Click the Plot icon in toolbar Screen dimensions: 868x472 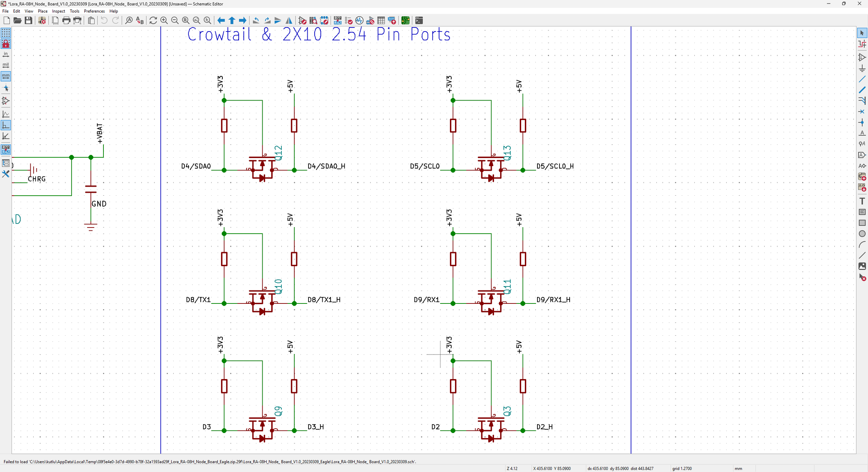(77, 21)
